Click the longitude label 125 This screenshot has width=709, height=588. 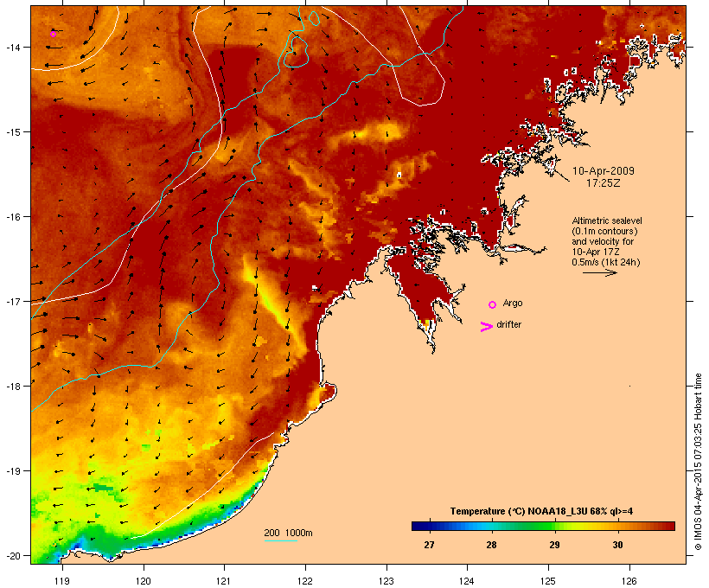pyautogui.click(x=548, y=581)
